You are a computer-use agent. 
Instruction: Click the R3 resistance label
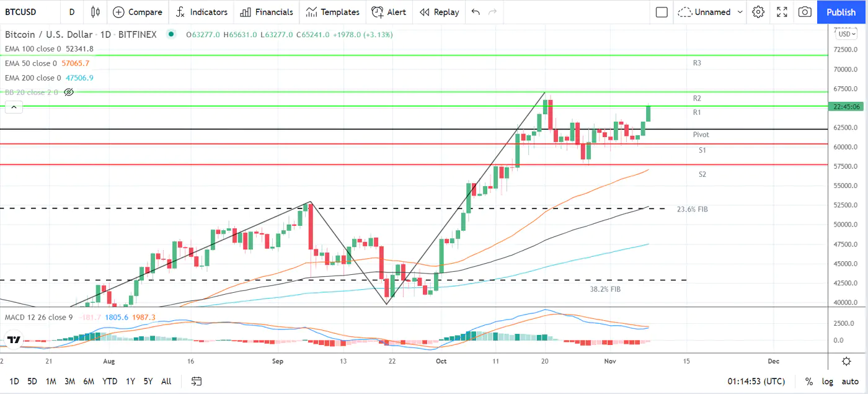click(697, 63)
